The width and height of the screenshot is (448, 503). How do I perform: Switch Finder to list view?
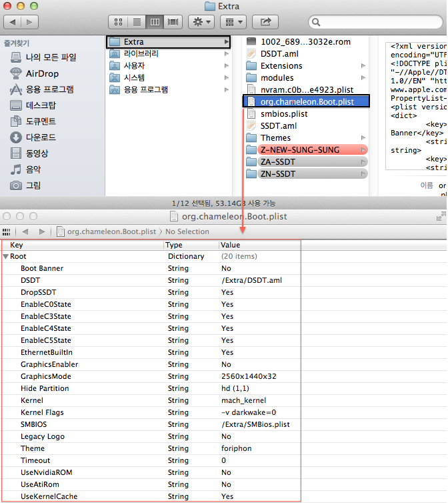(137, 22)
